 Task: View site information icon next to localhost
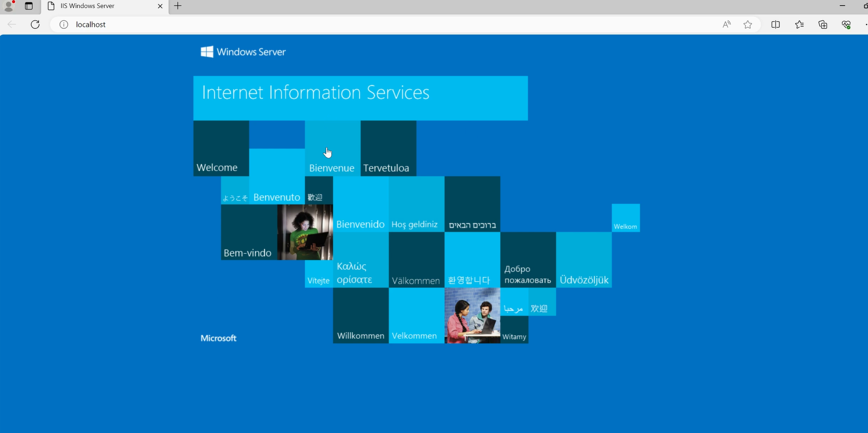(64, 25)
